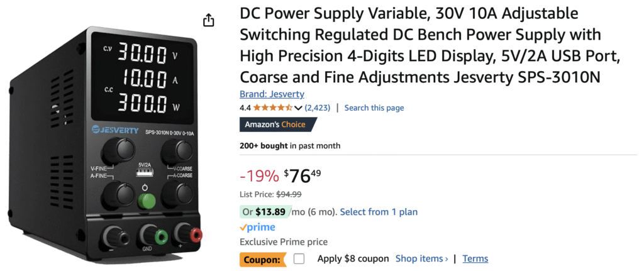Viewport: 644px width, 271px height.
Task: Click the star rating icons
Action: (x=273, y=108)
